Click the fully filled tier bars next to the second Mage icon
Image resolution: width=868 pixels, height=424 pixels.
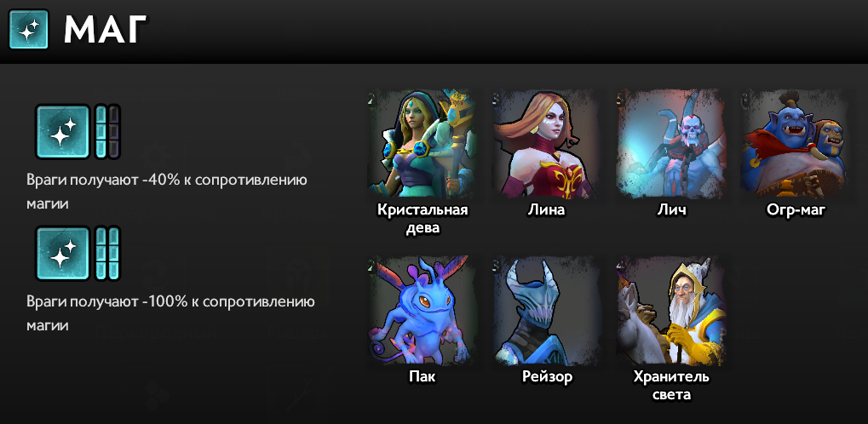[x=106, y=254]
